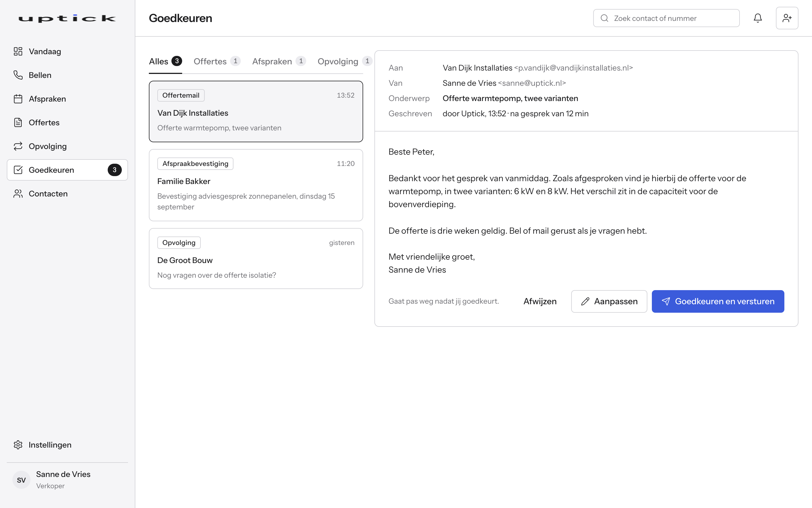Click the Offertes document icon
Image resolution: width=812 pixels, height=508 pixels.
(18, 123)
